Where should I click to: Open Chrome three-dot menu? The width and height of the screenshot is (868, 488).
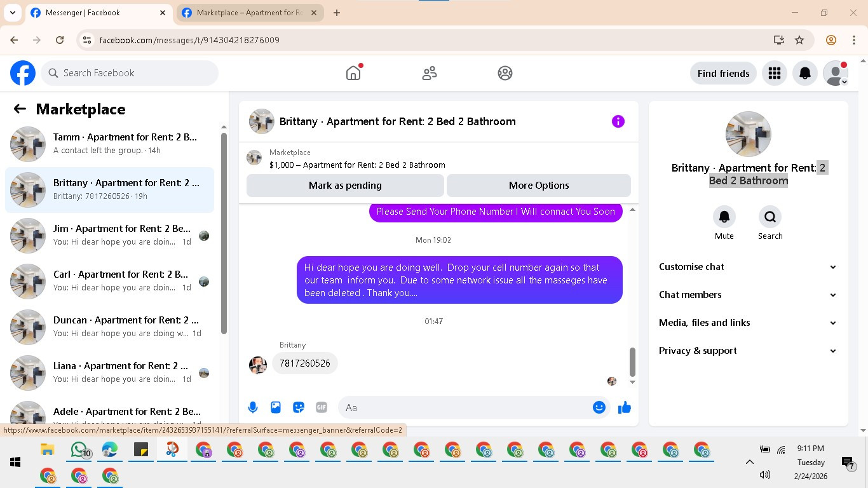[x=854, y=40]
